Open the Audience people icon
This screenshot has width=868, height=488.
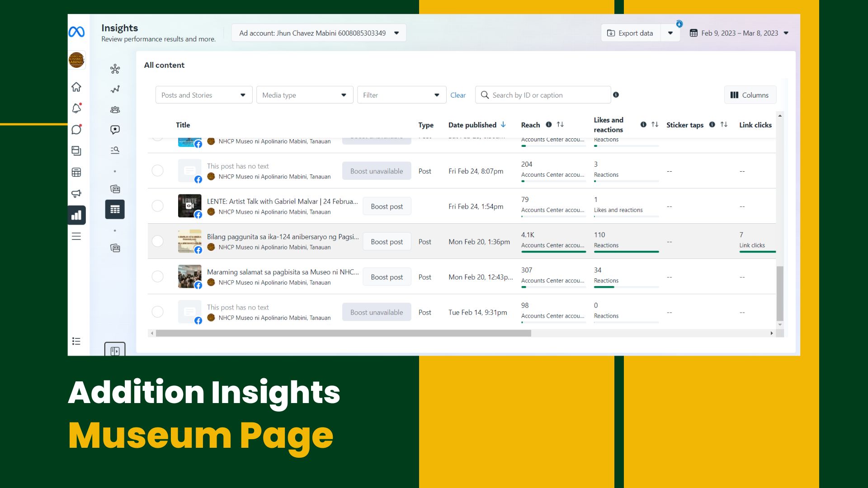pyautogui.click(x=115, y=110)
